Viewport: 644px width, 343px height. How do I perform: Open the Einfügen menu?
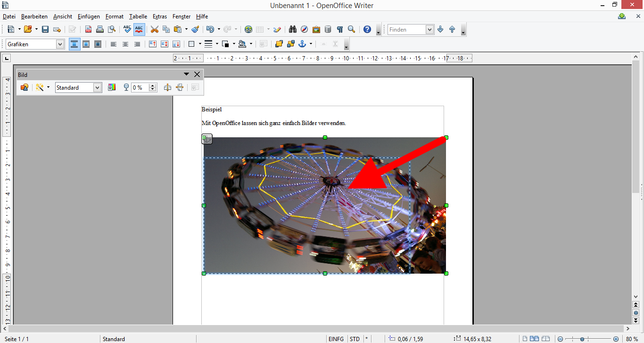pyautogui.click(x=89, y=17)
